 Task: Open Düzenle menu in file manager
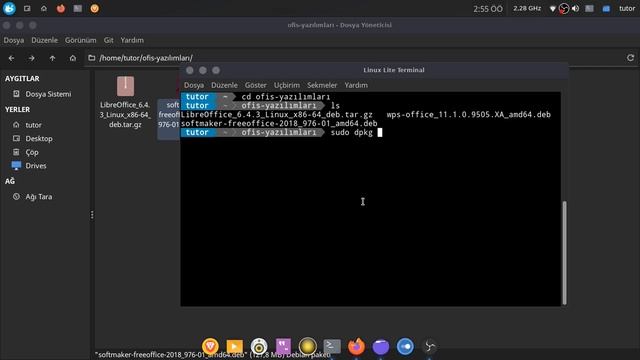[x=44, y=40]
